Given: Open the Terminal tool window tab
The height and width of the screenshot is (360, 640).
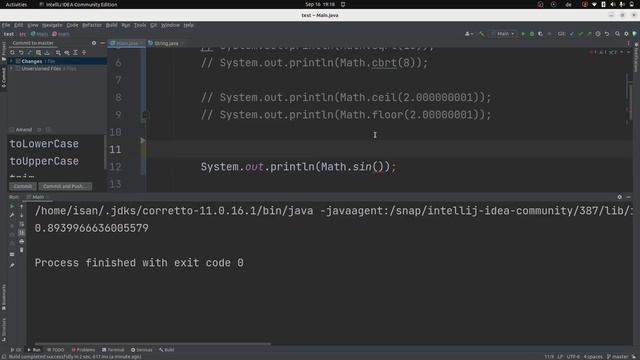Looking at the screenshot, I should [x=113, y=350].
